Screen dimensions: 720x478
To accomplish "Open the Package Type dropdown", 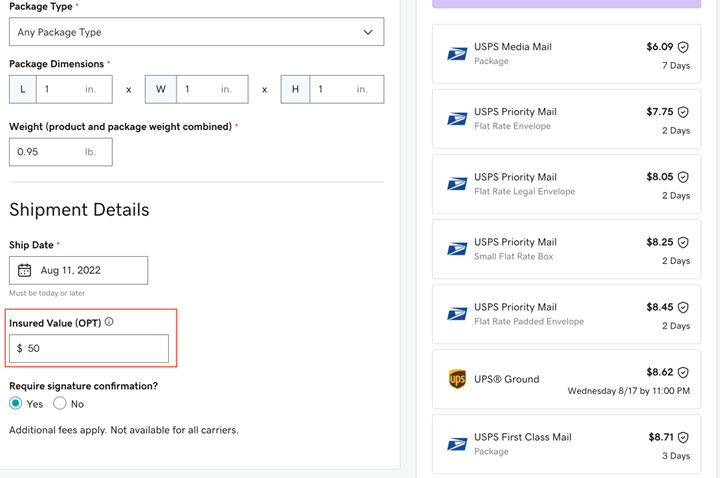I will click(x=196, y=32).
